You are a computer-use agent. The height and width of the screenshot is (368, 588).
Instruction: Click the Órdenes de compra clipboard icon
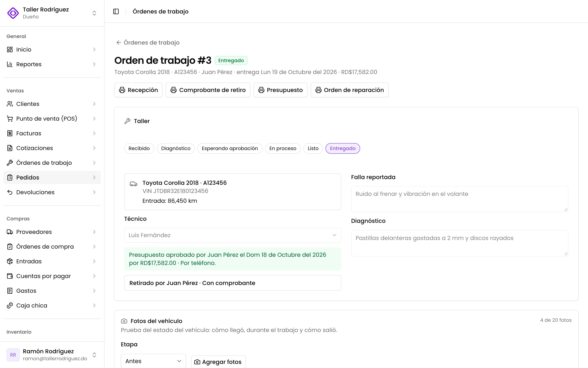coord(10,247)
